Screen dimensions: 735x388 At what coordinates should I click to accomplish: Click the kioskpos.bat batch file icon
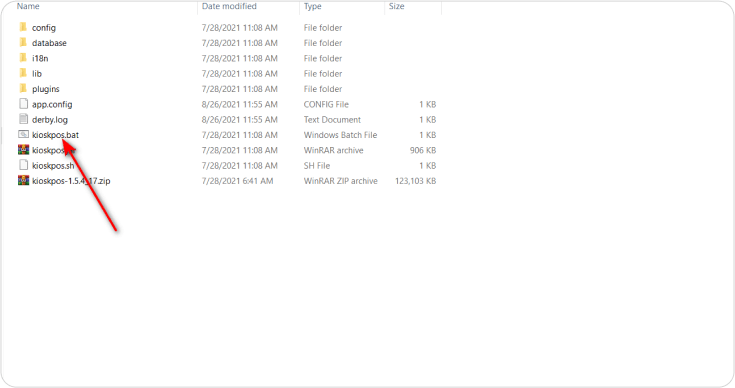23,134
